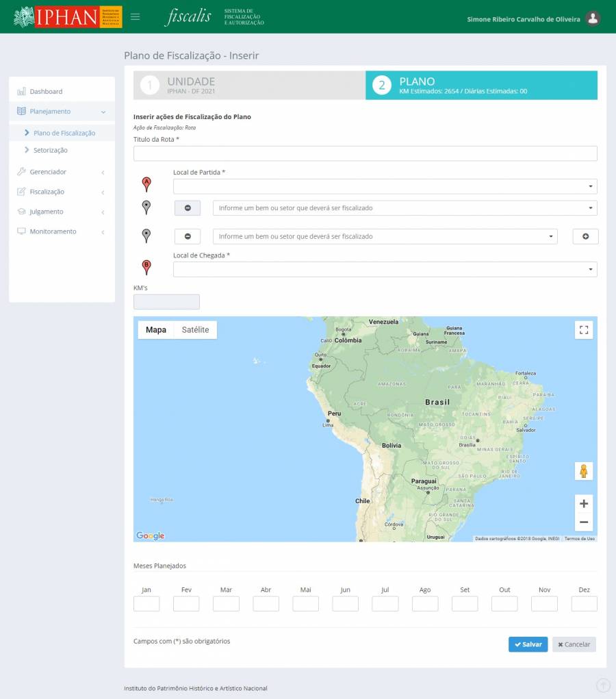Click the Cancelar button
Screen dimensions: 616x699
click(x=574, y=644)
